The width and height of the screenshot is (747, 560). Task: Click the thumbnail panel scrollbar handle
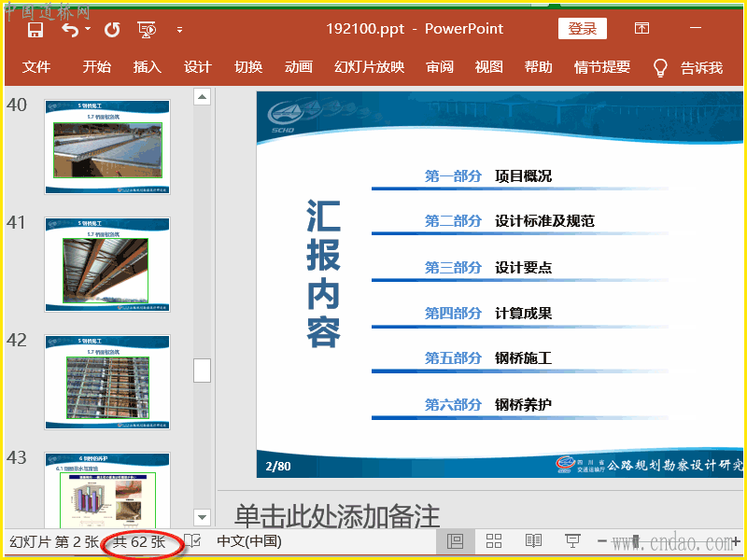[x=202, y=370]
